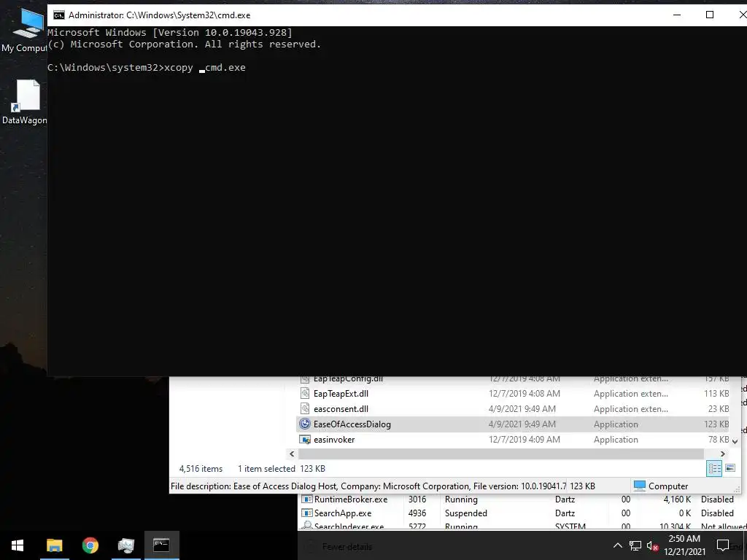Click the 4/9/2021 9:49 AM date for EaseOfAccessDialog
This screenshot has height=560, width=747.
pos(522,424)
